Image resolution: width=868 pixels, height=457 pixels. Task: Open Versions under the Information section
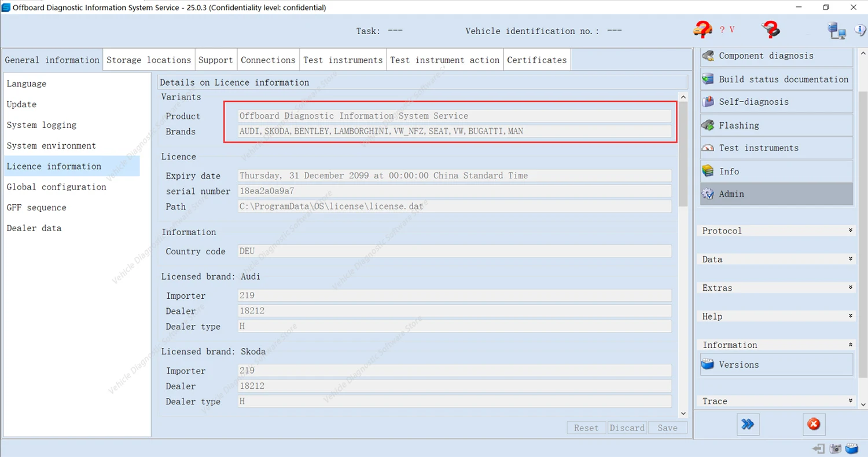[777, 364]
